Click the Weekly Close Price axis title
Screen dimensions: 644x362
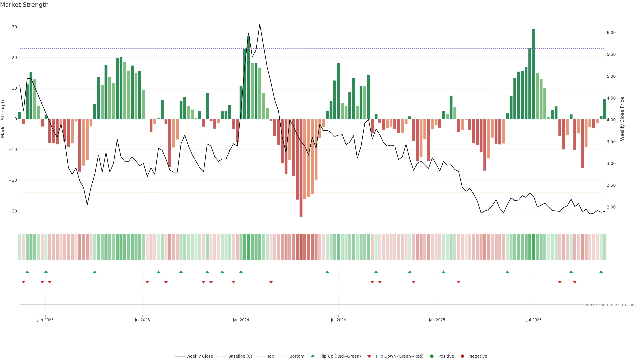coord(622,119)
